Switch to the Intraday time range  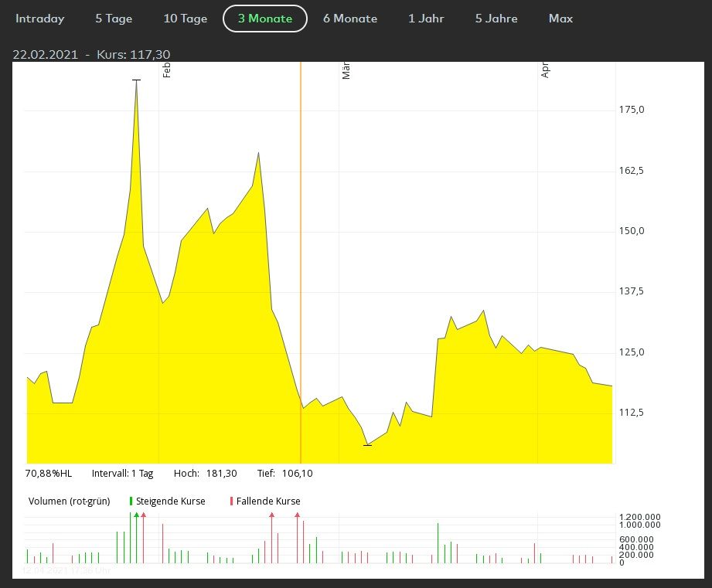(x=40, y=19)
